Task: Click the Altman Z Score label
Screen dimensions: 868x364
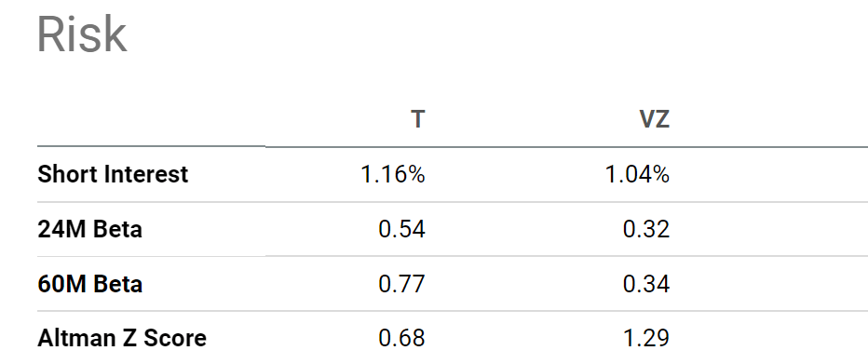Action: [122, 338]
